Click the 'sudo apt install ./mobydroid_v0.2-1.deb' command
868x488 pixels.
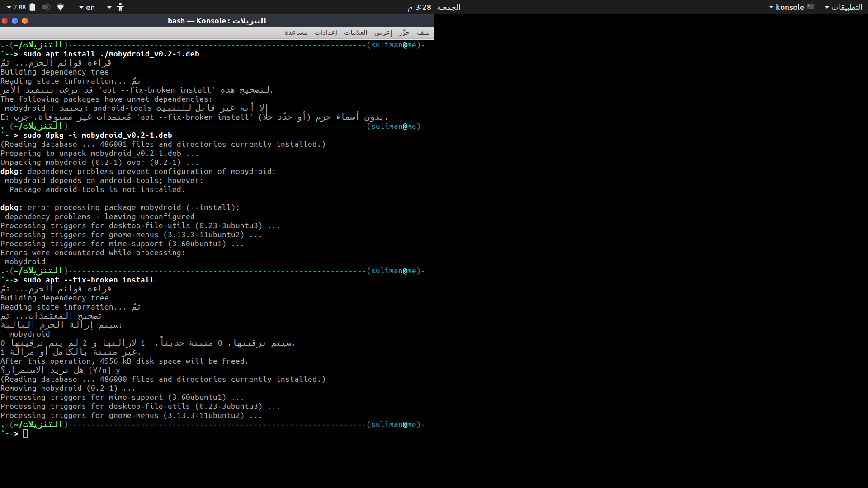pos(111,54)
